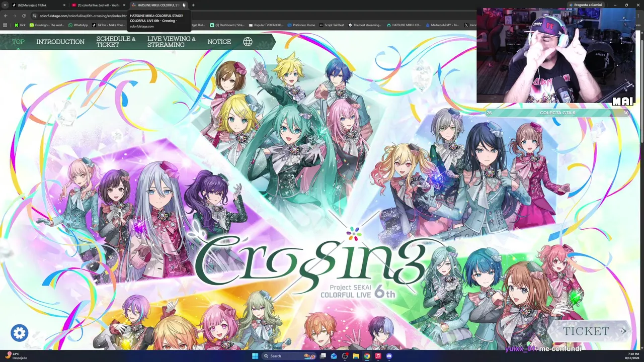Switch to the colorful live 2nd YouTube tab

[98, 5]
